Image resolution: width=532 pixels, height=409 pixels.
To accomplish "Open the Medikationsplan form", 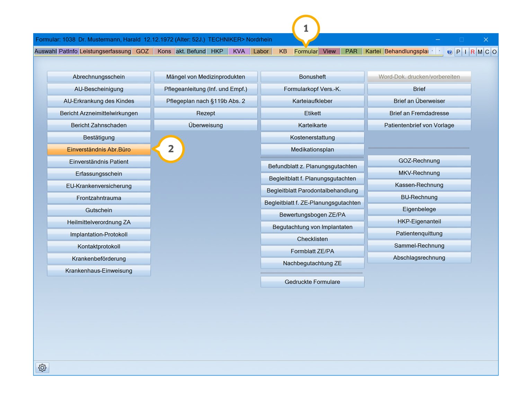I will (312, 149).
